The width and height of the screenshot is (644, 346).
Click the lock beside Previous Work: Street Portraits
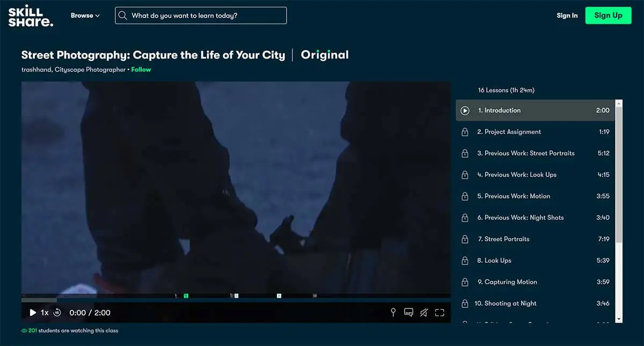click(x=465, y=153)
